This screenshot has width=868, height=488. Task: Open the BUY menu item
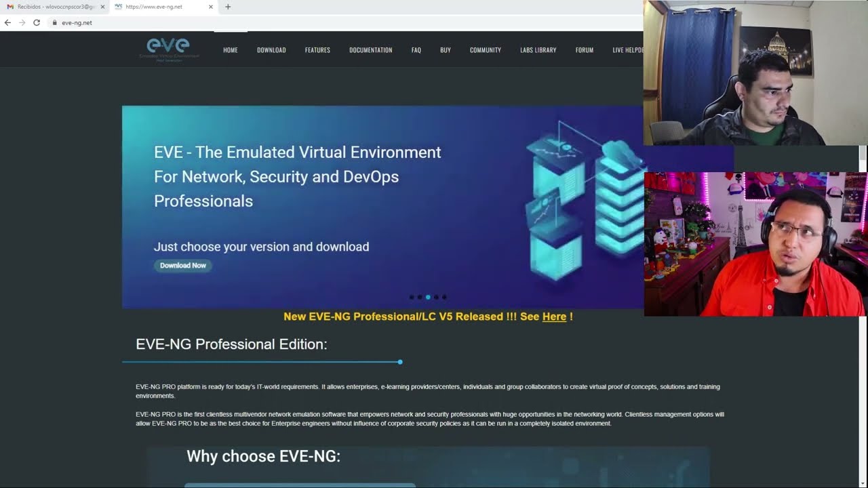click(x=446, y=50)
